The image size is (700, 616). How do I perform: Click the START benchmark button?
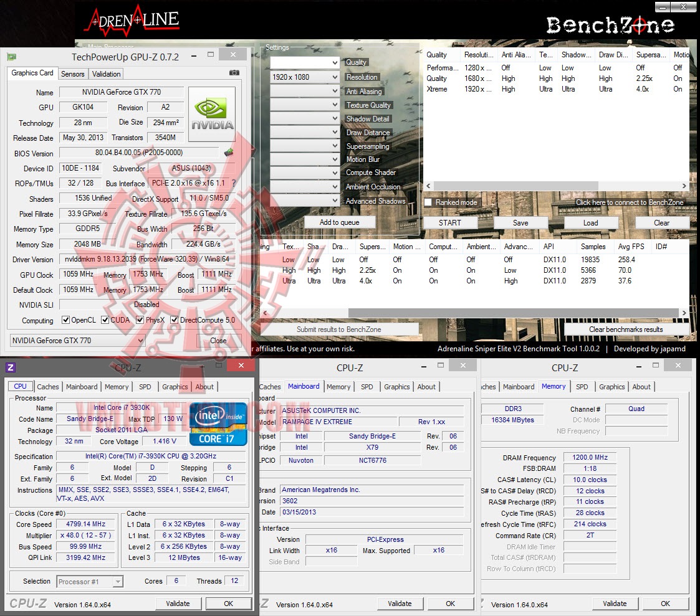pyautogui.click(x=450, y=222)
